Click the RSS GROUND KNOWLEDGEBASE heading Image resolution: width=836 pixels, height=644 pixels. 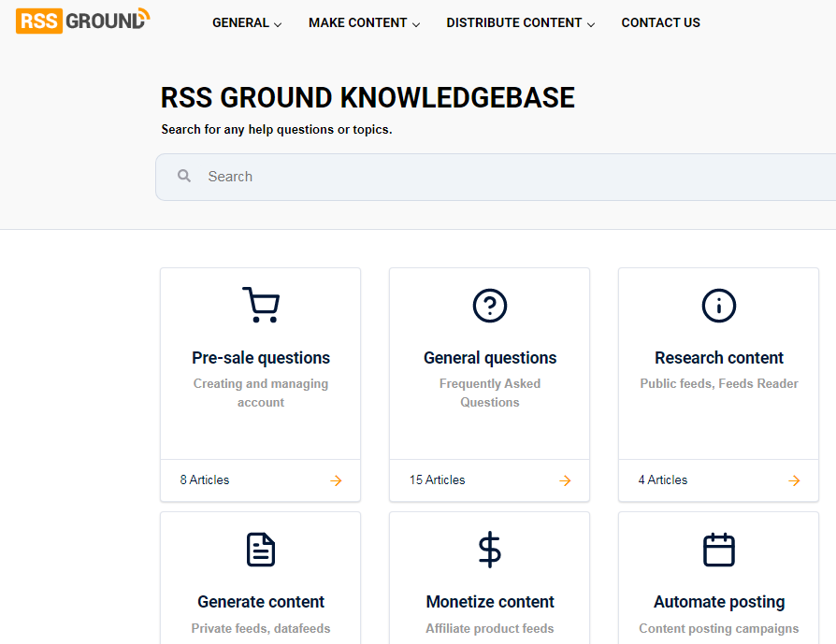pos(368,97)
